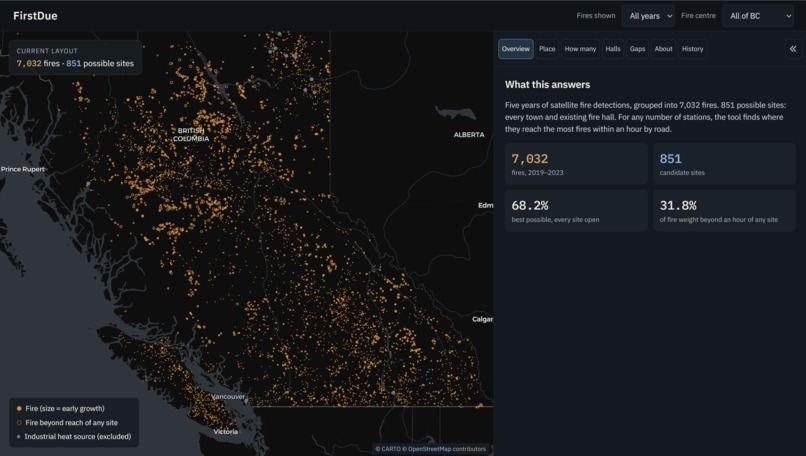Open the Halls tab

pos(613,49)
